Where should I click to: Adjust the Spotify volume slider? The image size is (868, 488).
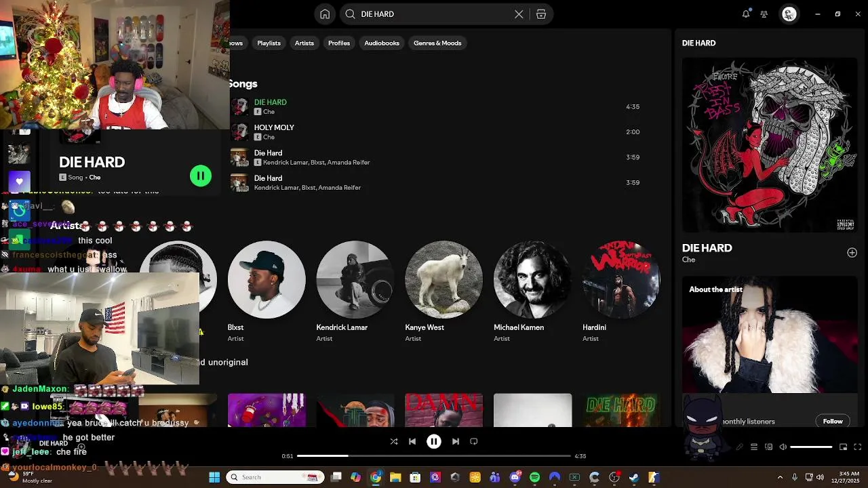811,447
